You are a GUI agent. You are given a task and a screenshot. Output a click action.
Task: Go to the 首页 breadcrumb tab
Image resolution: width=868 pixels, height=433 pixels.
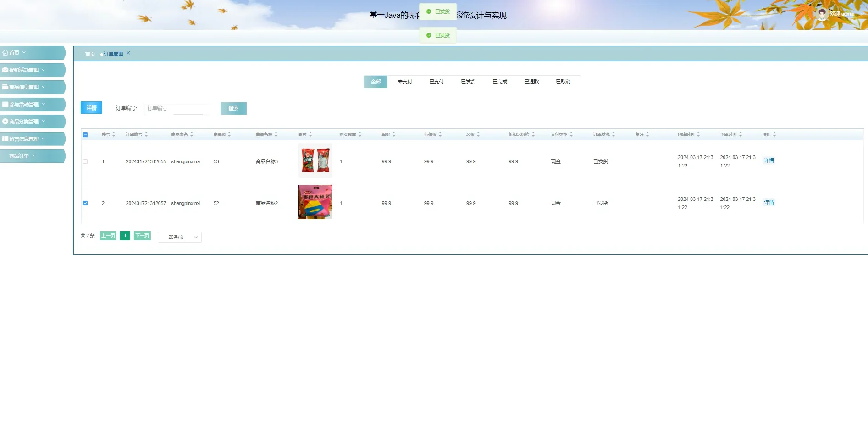(x=90, y=54)
